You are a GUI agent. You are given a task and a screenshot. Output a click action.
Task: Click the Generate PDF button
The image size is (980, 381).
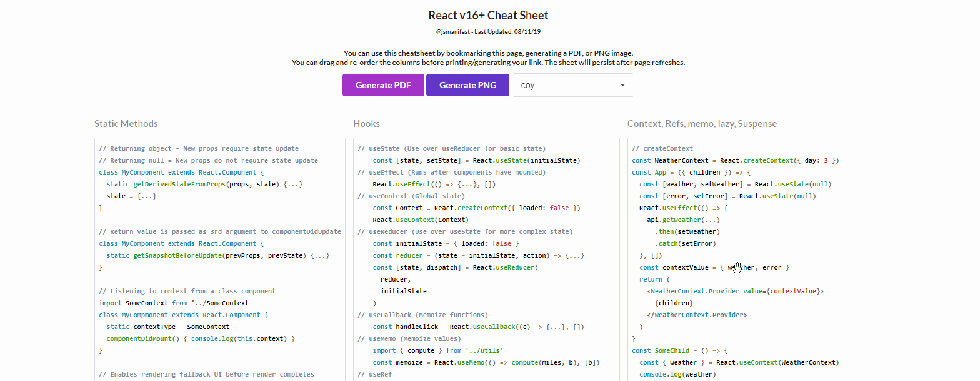pos(383,85)
